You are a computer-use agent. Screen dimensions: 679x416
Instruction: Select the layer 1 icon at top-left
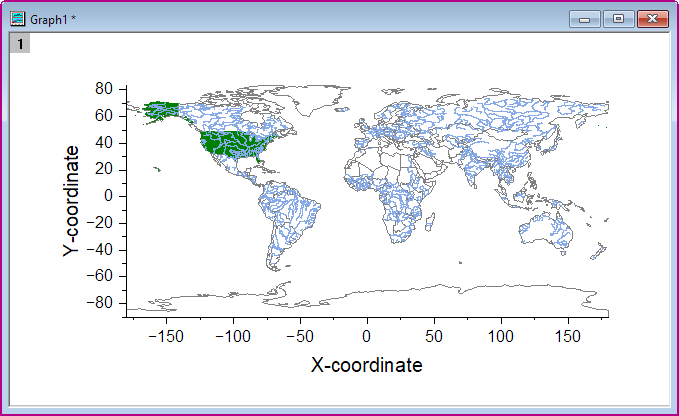point(19,43)
